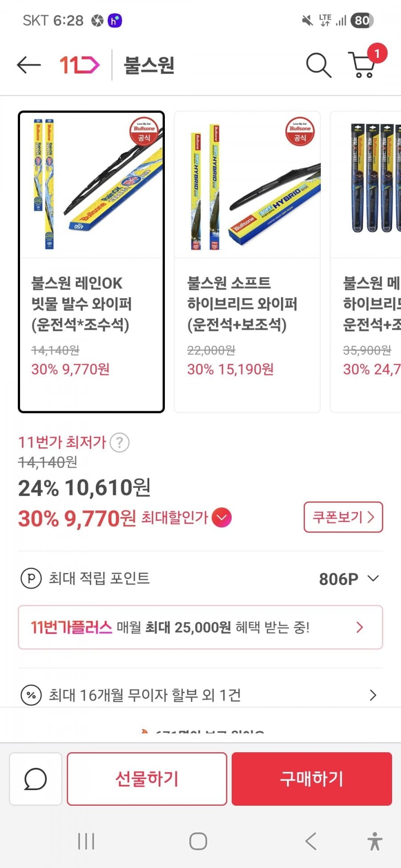The height and width of the screenshot is (868, 401).
Task: Select the third partially visible wiper card
Action: [366, 262]
